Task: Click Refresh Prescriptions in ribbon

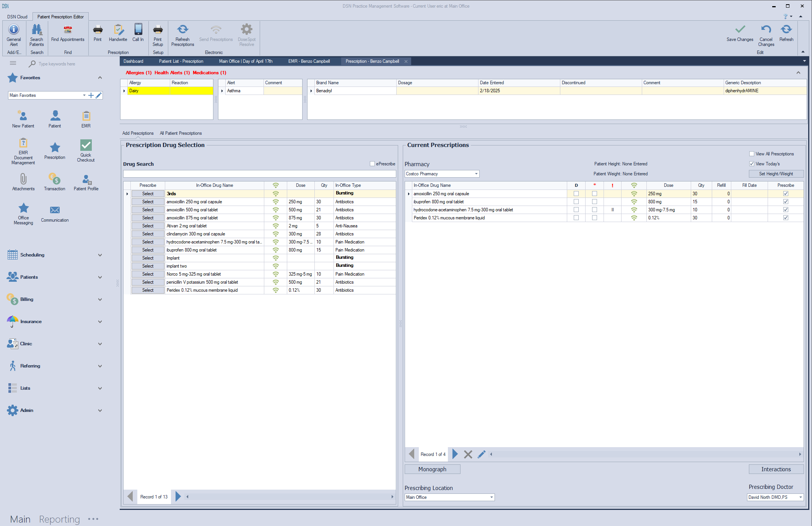Action: click(x=182, y=30)
